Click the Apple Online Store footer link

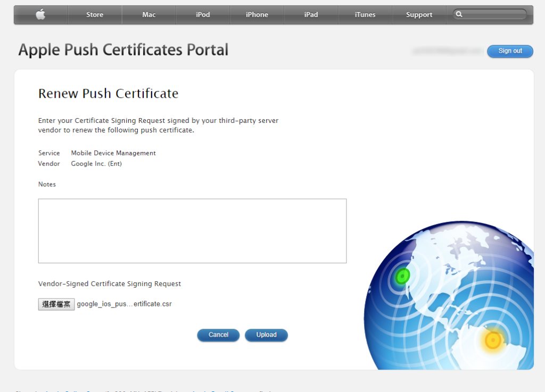59,391
